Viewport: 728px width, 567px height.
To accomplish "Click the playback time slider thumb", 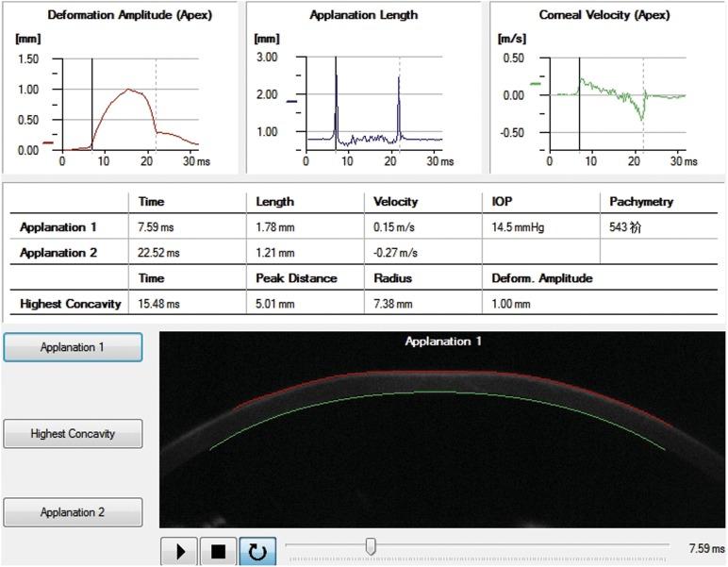I will [372, 546].
